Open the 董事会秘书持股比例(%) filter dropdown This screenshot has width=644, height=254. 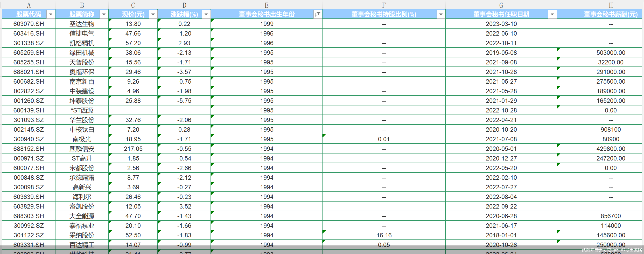coord(441,14)
